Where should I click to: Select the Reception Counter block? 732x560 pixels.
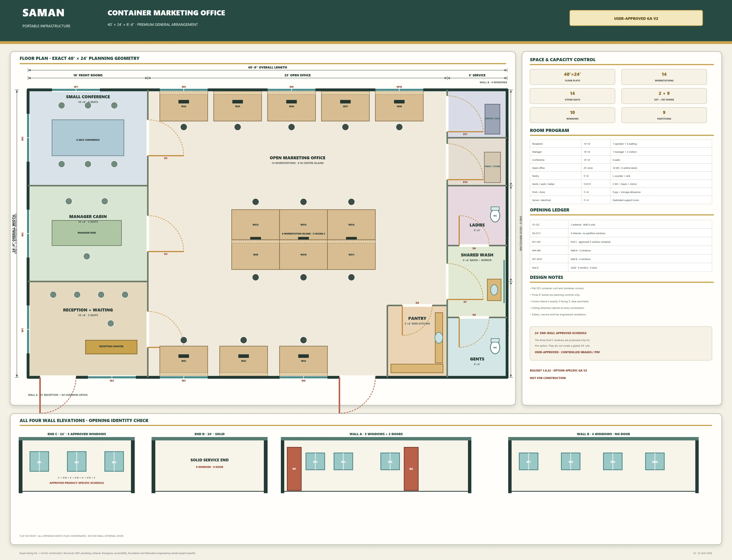[x=111, y=347]
